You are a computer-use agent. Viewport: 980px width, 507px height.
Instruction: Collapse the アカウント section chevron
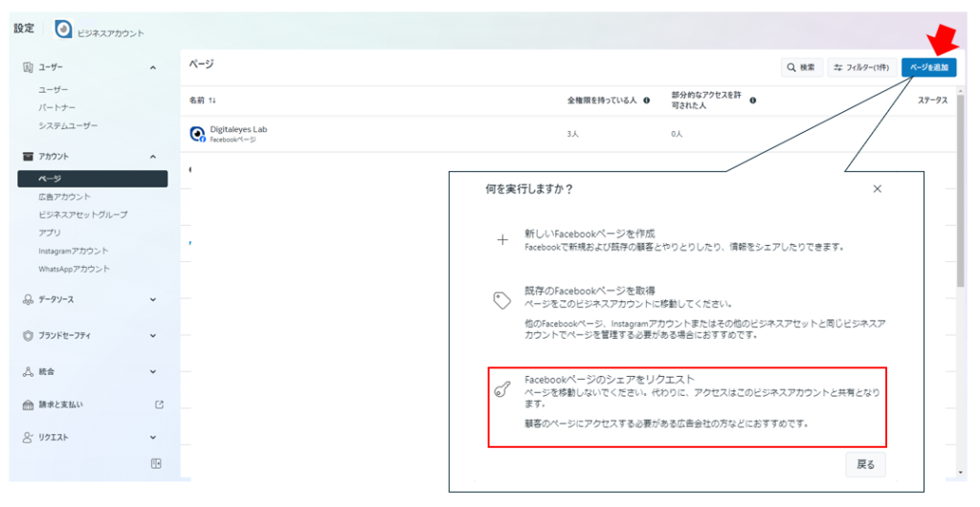153,157
